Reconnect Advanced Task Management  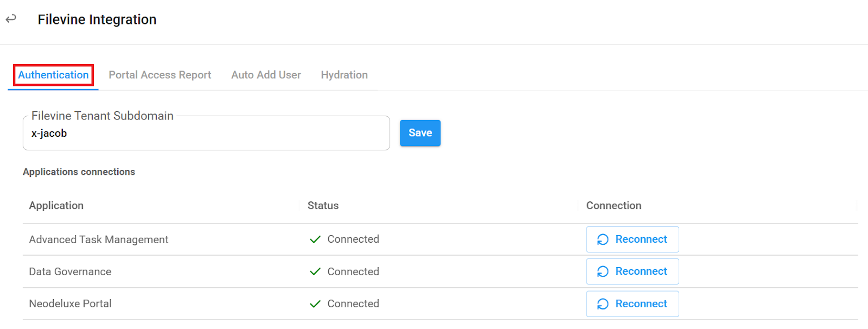click(632, 239)
